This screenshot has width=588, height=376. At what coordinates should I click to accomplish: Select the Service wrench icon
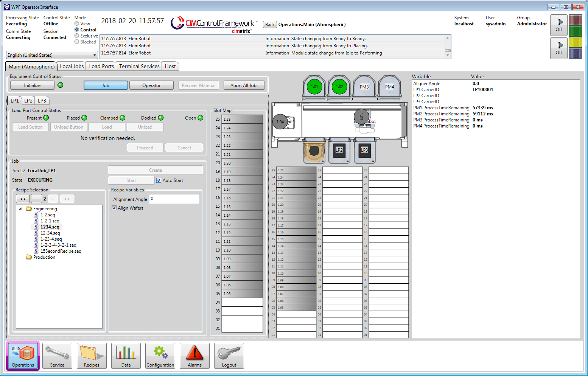[x=57, y=356]
